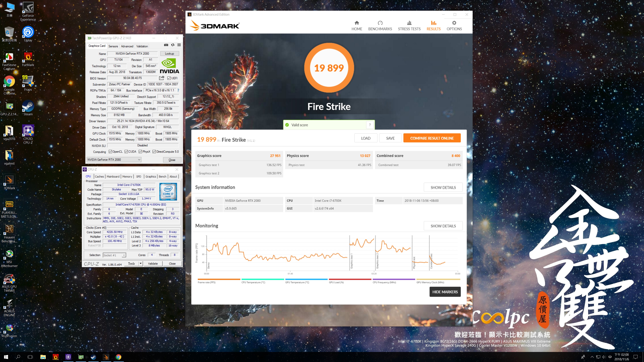Click COMPARE RESULT ONLINE button
644x362 pixels.
(x=432, y=138)
